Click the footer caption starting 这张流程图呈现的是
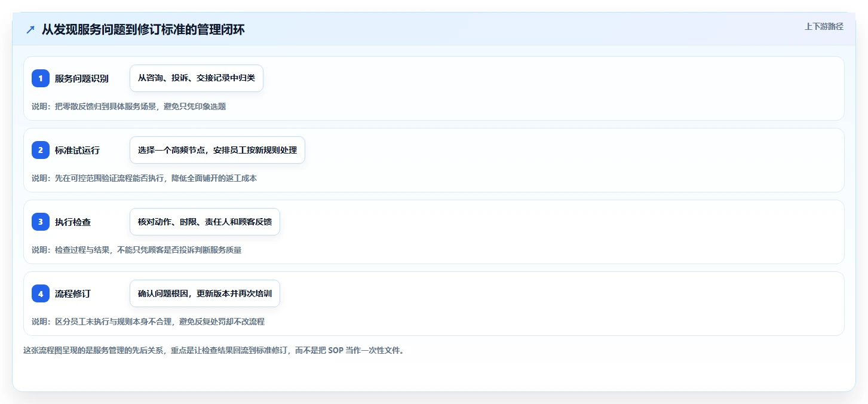Screen dimensions: 868x404 (214, 350)
